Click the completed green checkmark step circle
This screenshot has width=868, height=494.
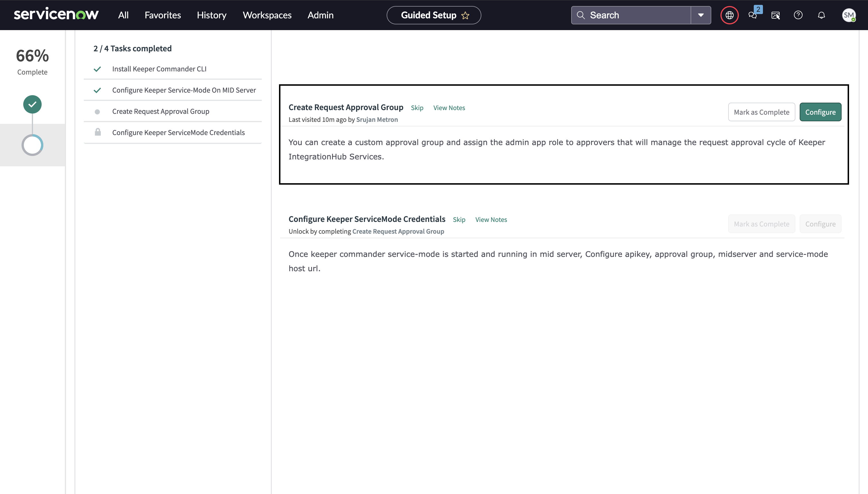(32, 104)
